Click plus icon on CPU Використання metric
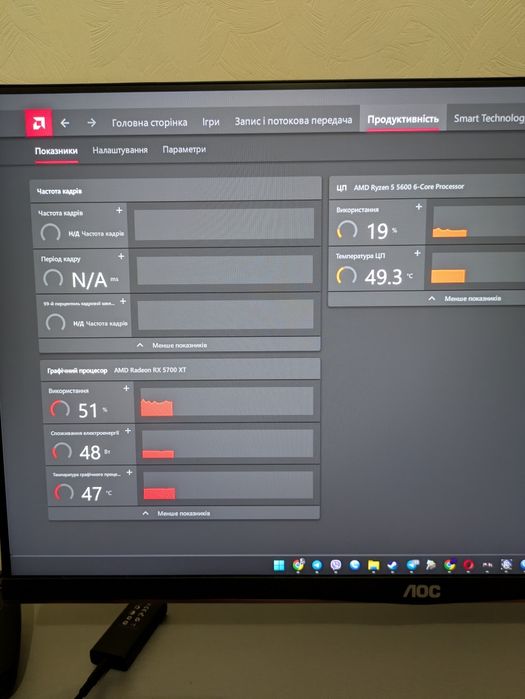This screenshot has height=699, width=525. (418, 206)
